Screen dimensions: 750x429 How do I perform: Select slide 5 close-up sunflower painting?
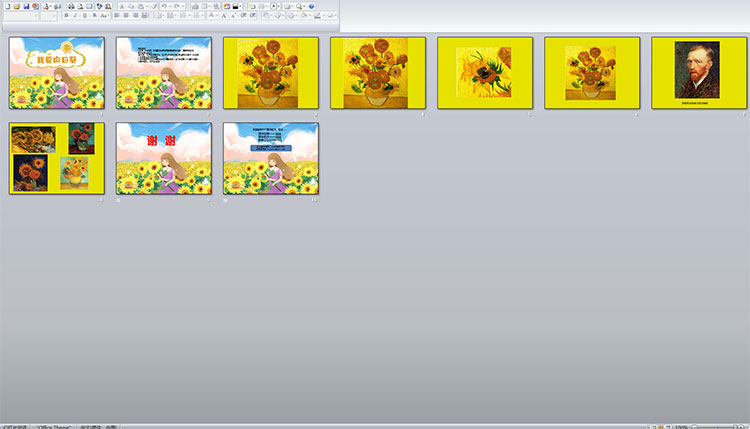point(485,73)
